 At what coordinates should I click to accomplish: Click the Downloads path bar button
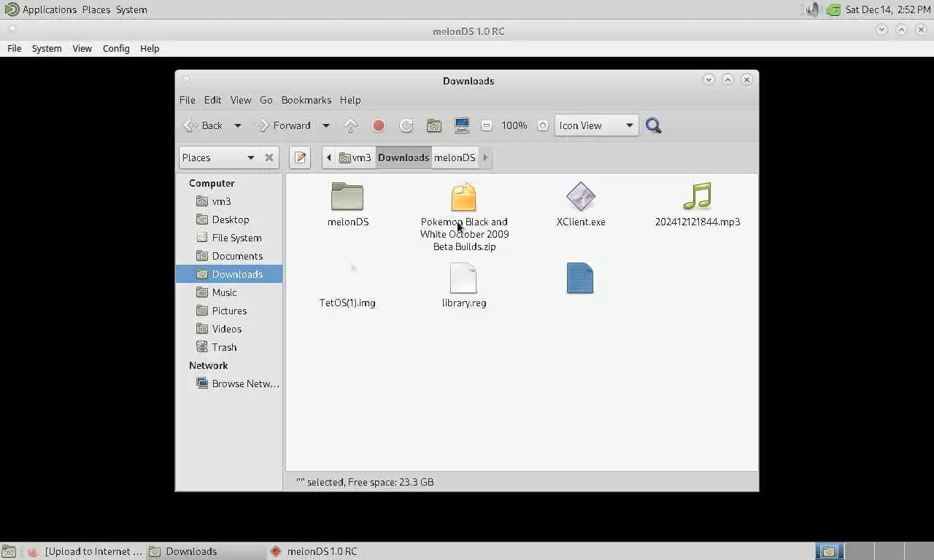click(404, 157)
